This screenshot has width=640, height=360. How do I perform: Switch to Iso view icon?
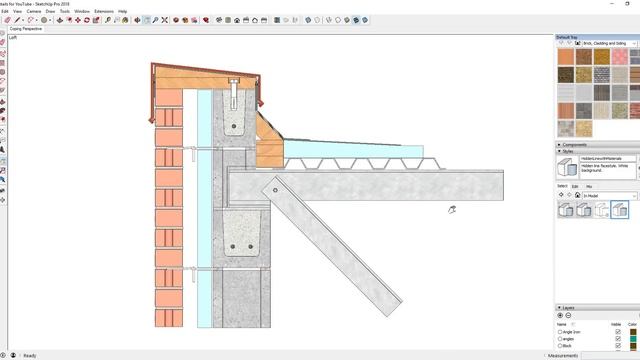point(219,20)
